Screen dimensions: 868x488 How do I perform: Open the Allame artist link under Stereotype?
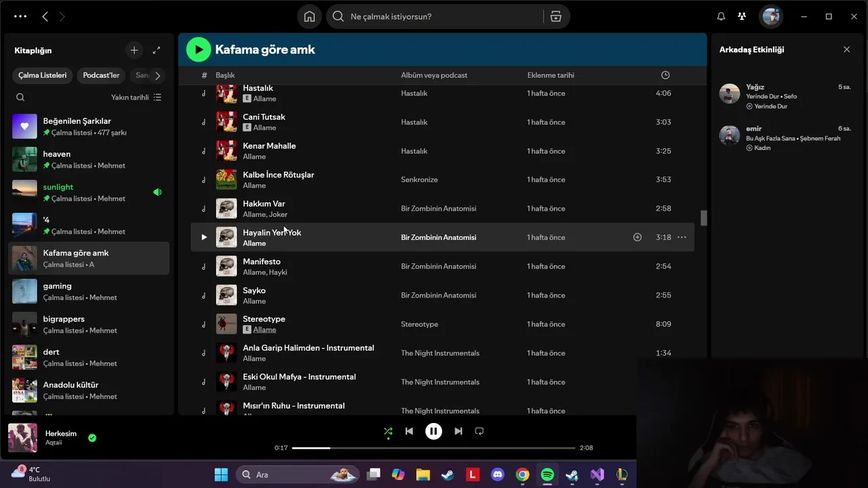coord(264,330)
